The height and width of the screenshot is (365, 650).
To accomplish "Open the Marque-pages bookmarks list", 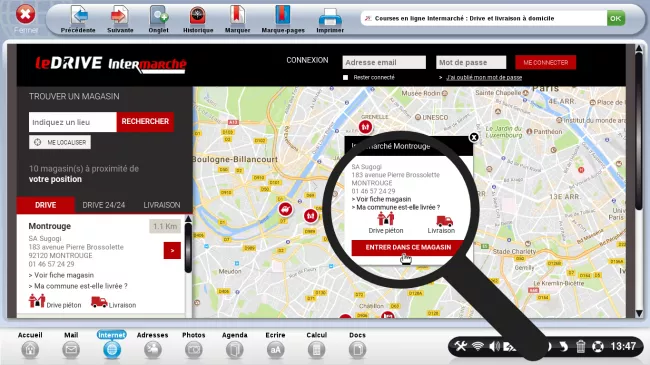I will (x=283, y=16).
